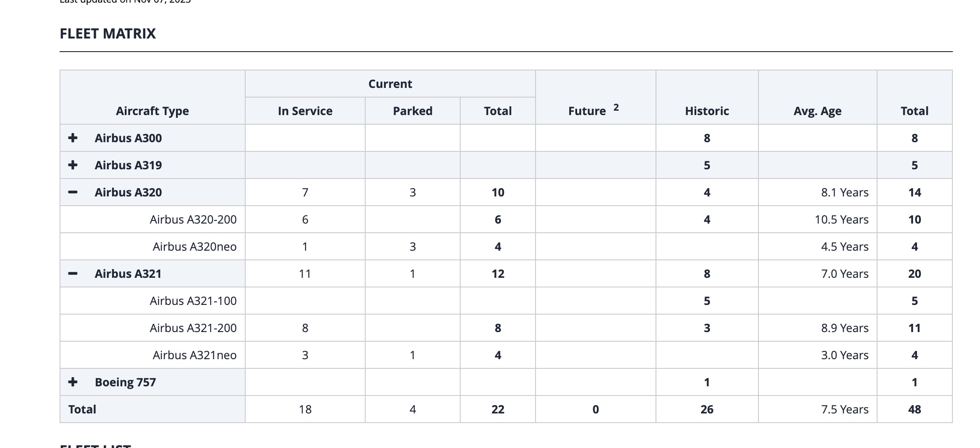The width and height of the screenshot is (980, 448).
Task: Collapse the Airbus A320 group
Action: click(x=73, y=192)
